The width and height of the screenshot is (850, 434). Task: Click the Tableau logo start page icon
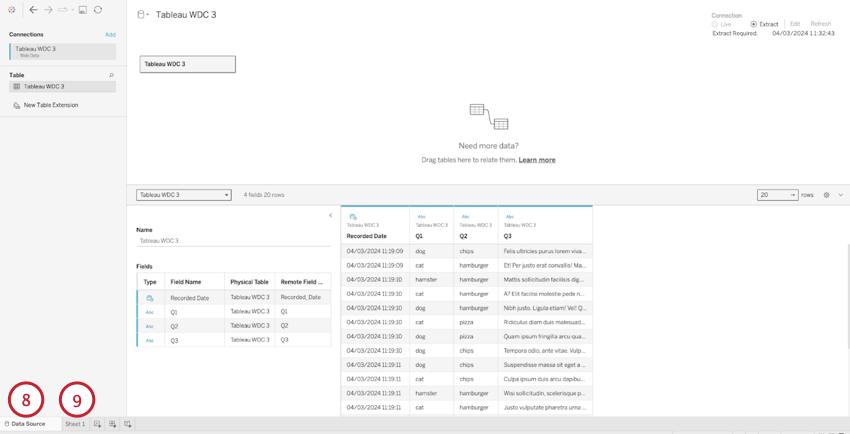[x=12, y=10]
